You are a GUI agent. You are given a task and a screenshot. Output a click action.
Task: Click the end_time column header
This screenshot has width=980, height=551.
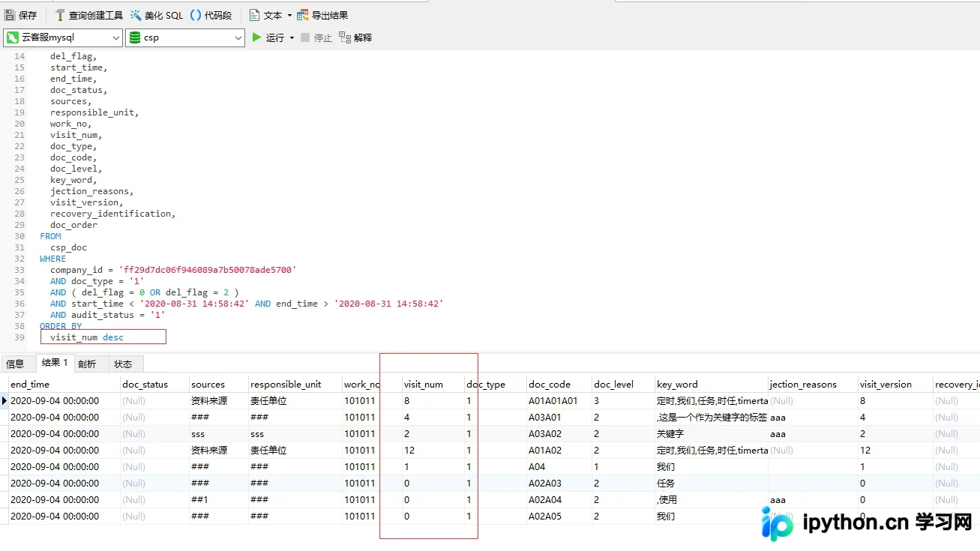tap(64, 384)
